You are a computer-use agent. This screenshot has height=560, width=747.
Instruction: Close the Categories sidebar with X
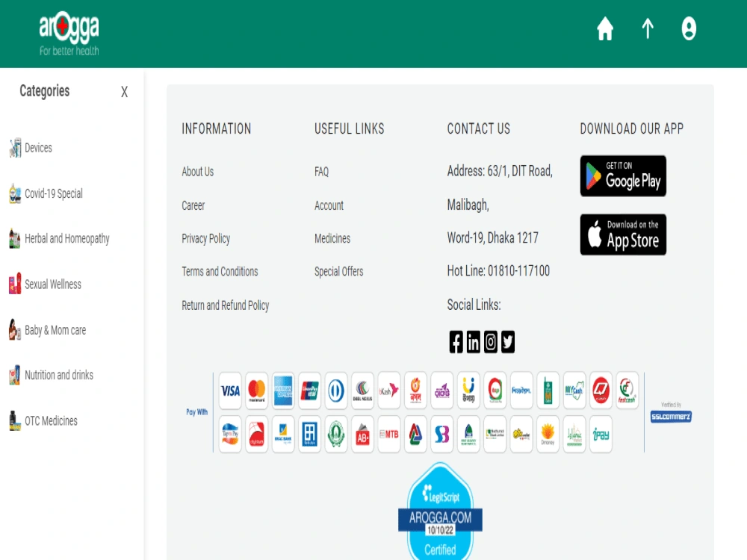coord(124,92)
